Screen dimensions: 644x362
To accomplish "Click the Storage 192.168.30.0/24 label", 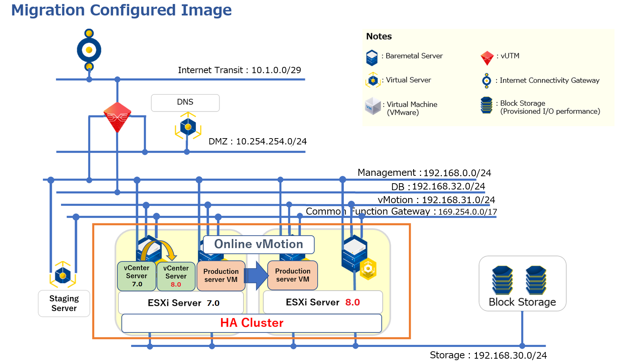I will 488,355.
